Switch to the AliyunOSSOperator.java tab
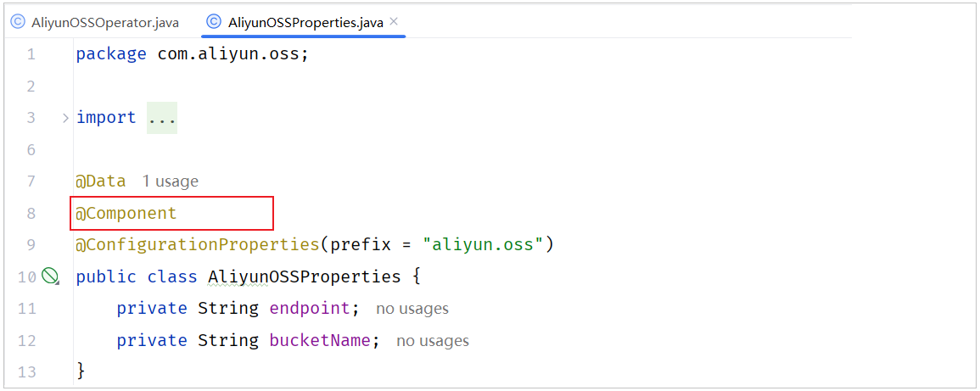 104,23
